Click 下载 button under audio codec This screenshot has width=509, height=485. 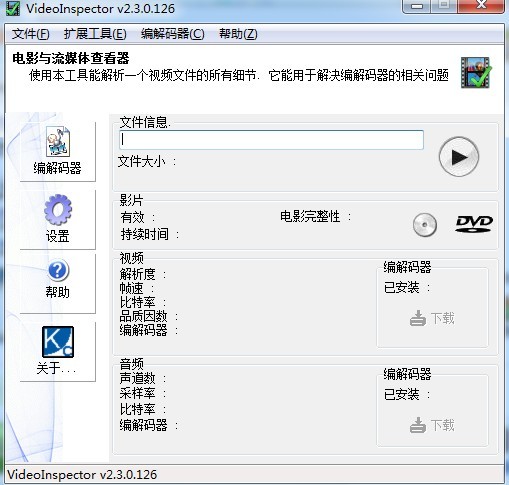coord(432,425)
